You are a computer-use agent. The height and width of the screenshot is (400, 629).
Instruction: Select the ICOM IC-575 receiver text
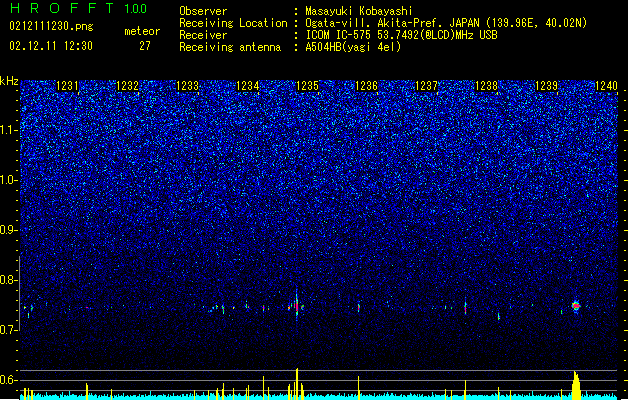coord(401,35)
